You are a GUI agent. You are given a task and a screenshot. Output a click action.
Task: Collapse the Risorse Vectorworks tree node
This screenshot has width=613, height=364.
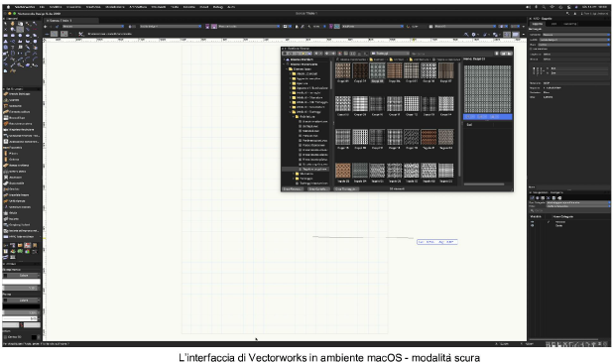click(285, 64)
